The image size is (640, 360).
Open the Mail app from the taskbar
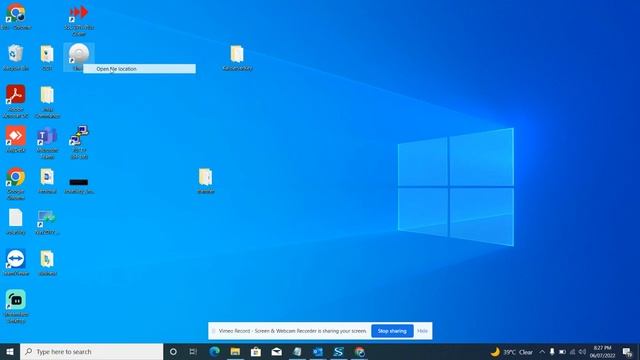[x=277, y=352]
